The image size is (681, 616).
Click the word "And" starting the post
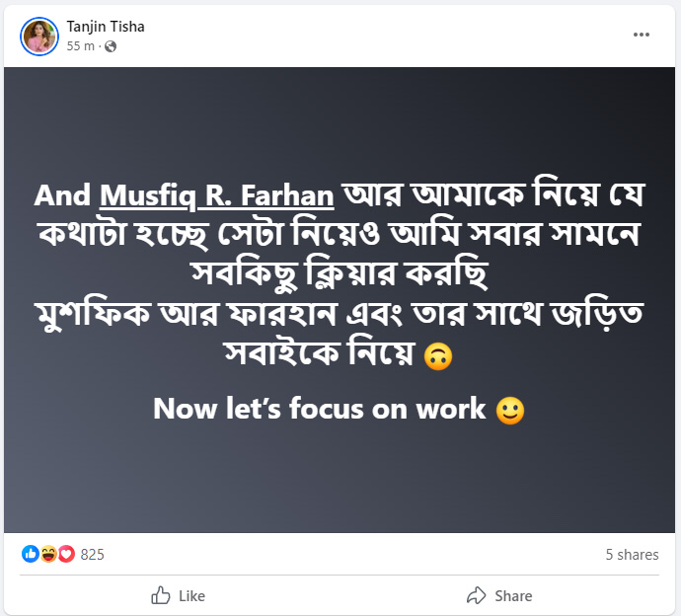coord(62,195)
